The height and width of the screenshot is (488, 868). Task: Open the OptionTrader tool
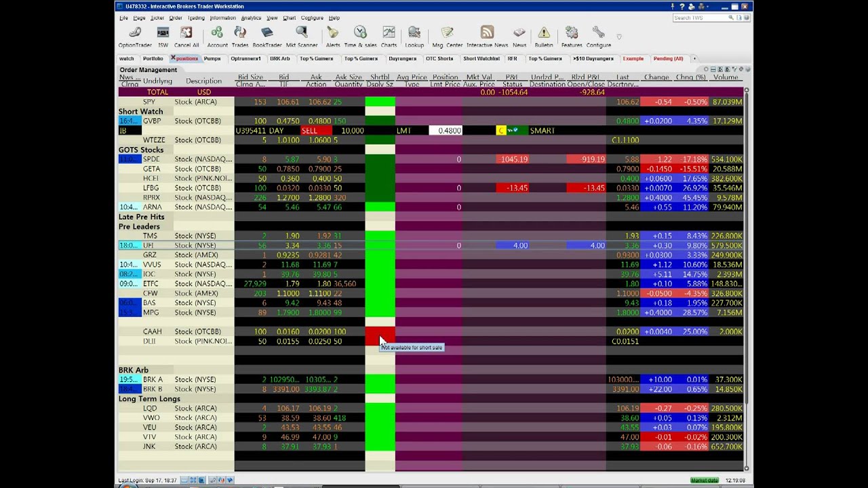pyautogui.click(x=135, y=37)
